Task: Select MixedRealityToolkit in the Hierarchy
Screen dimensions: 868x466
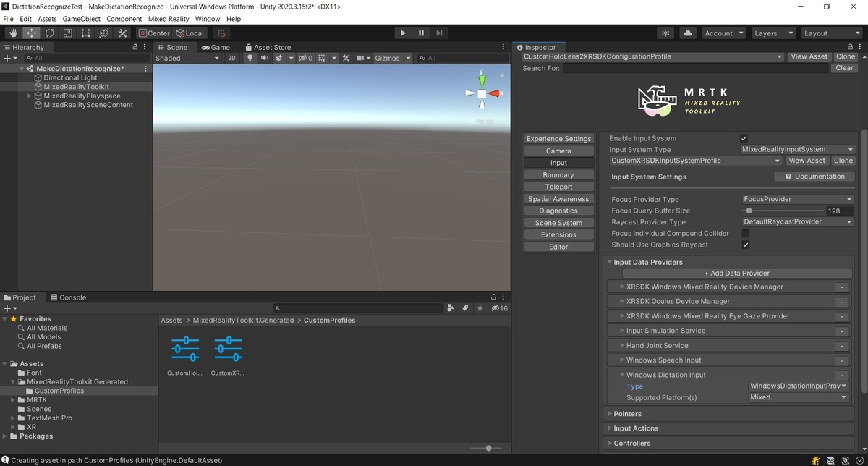Action: tap(76, 87)
